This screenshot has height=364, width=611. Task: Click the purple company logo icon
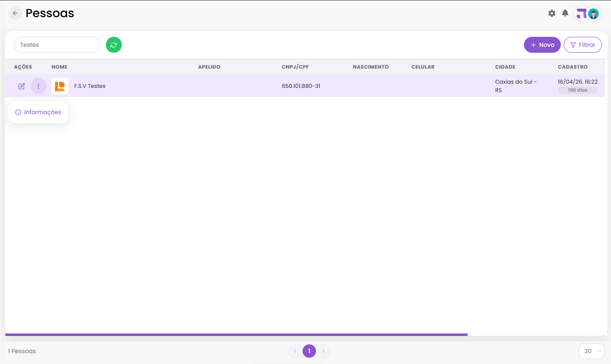tap(581, 14)
